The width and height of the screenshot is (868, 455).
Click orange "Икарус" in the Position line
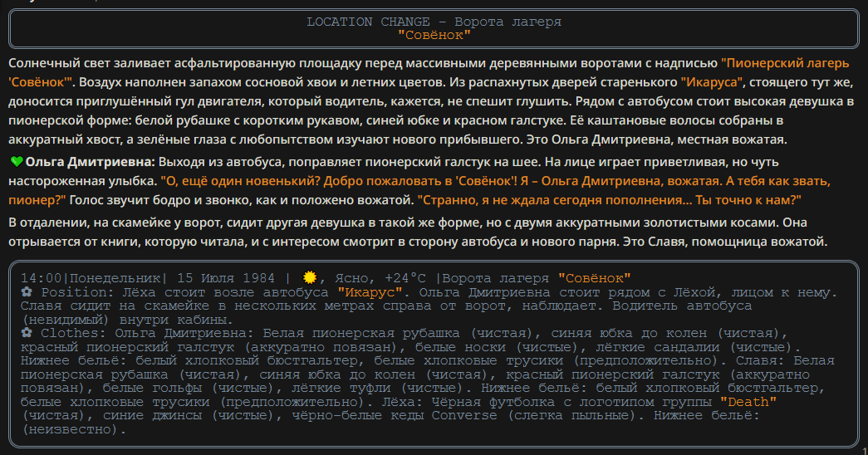[370, 291]
